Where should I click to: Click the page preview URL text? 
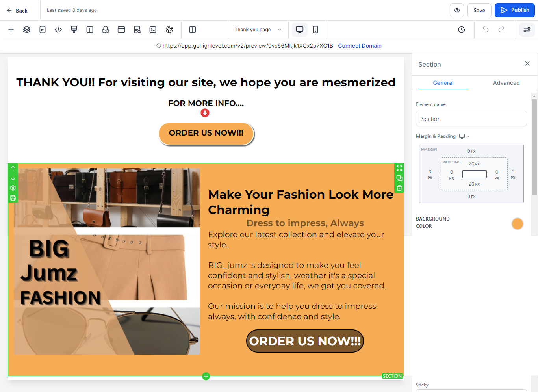248,46
